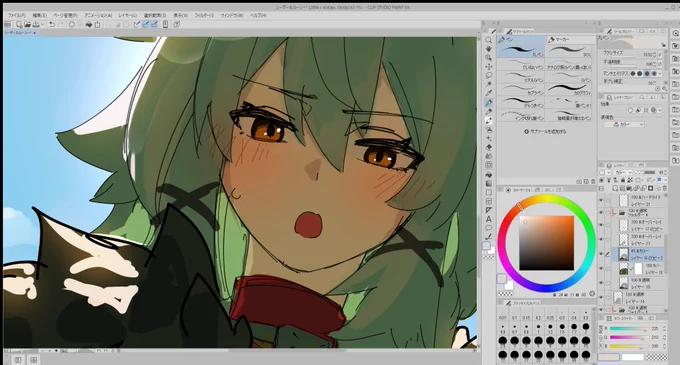Select the third anti-aliasing level option
680x365 pixels.
647,74
